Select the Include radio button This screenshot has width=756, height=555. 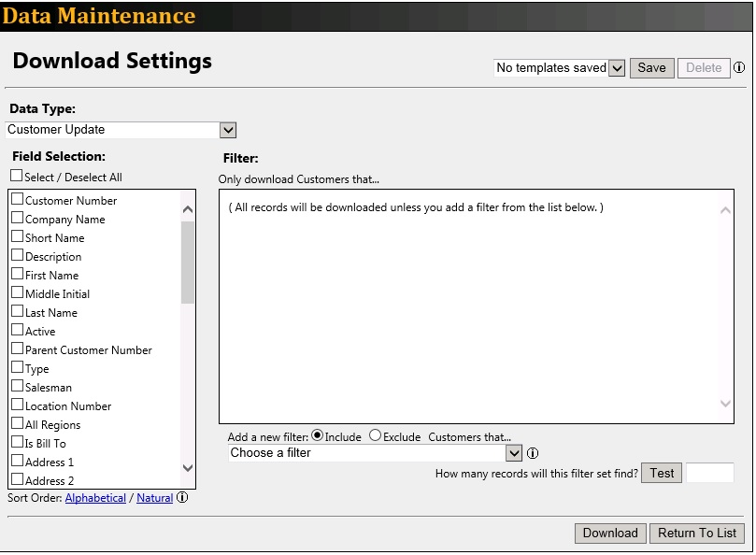pos(317,435)
